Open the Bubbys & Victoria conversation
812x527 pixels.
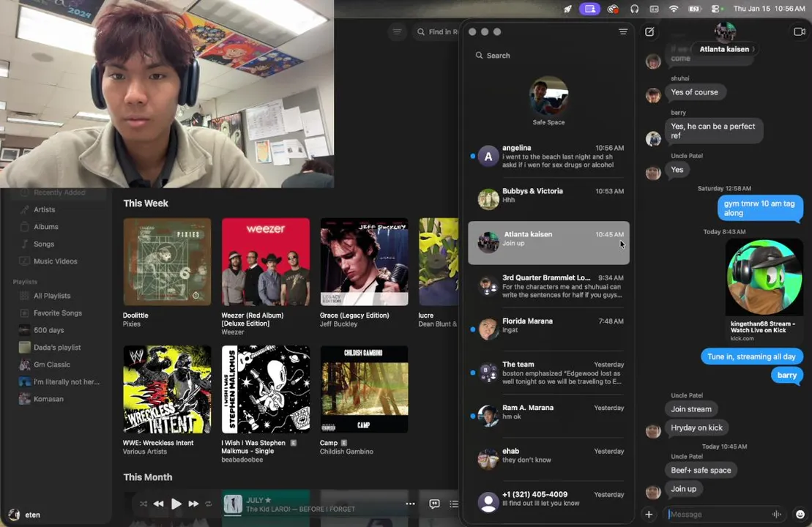[x=548, y=199]
